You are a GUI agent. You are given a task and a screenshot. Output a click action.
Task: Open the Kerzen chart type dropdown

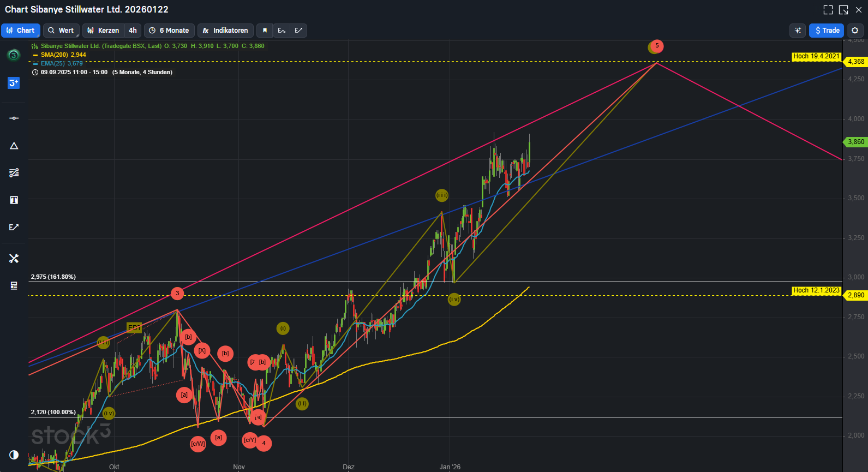click(x=104, y=31)
